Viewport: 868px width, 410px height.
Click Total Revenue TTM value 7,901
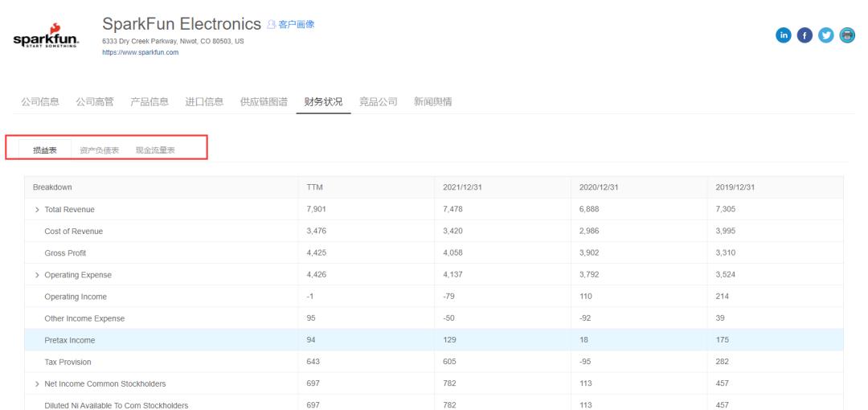[x=316, y=210]
